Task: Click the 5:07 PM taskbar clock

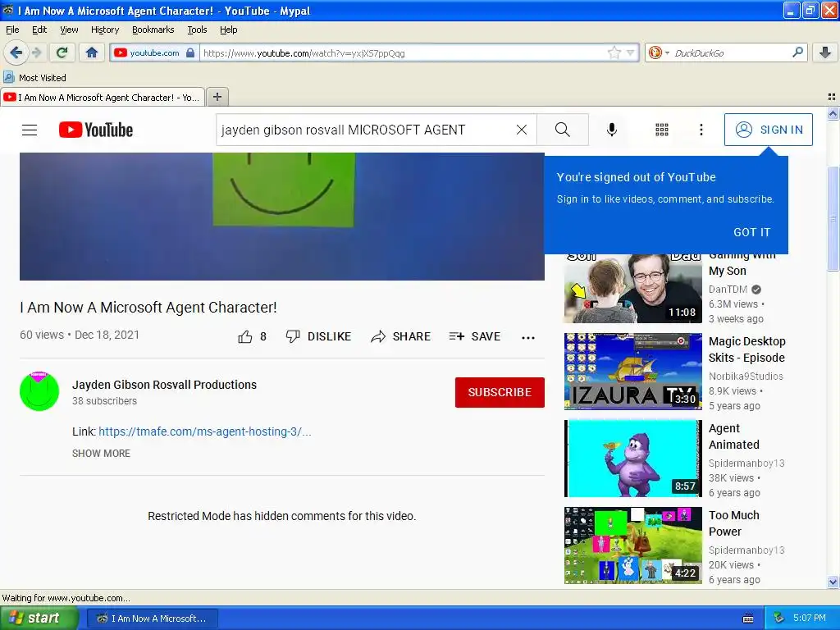Action: pos(810,619)
